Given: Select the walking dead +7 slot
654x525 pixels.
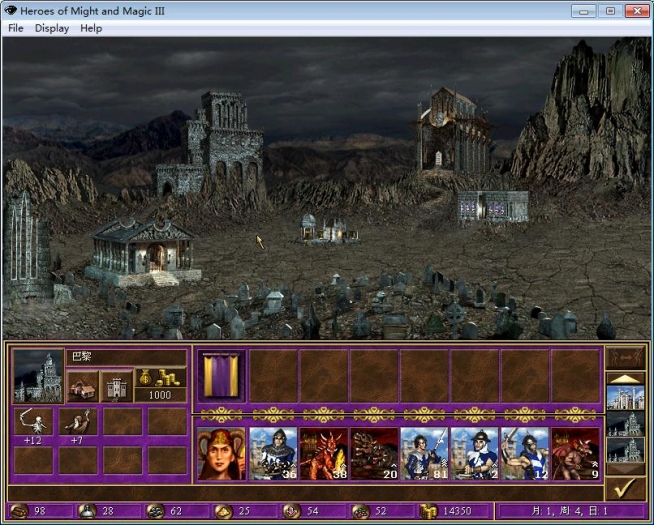Looking at the screenshot, I should tap(78, 422).
